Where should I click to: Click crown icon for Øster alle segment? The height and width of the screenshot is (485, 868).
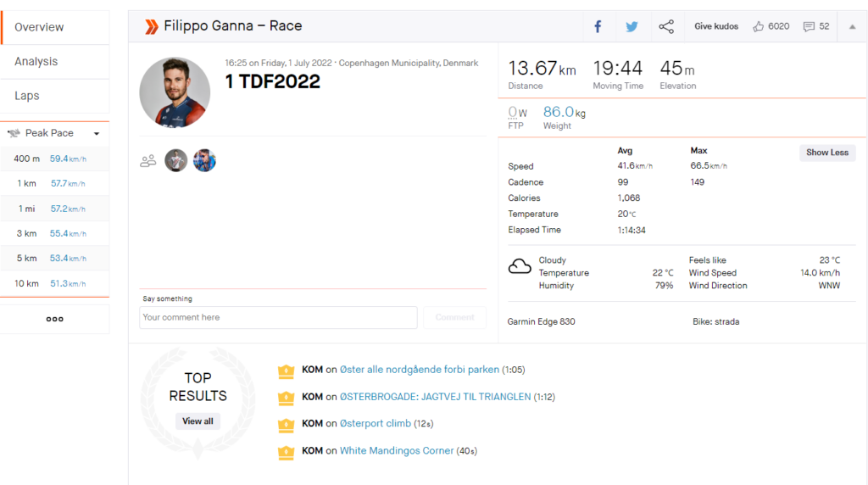tap(287, 371)
